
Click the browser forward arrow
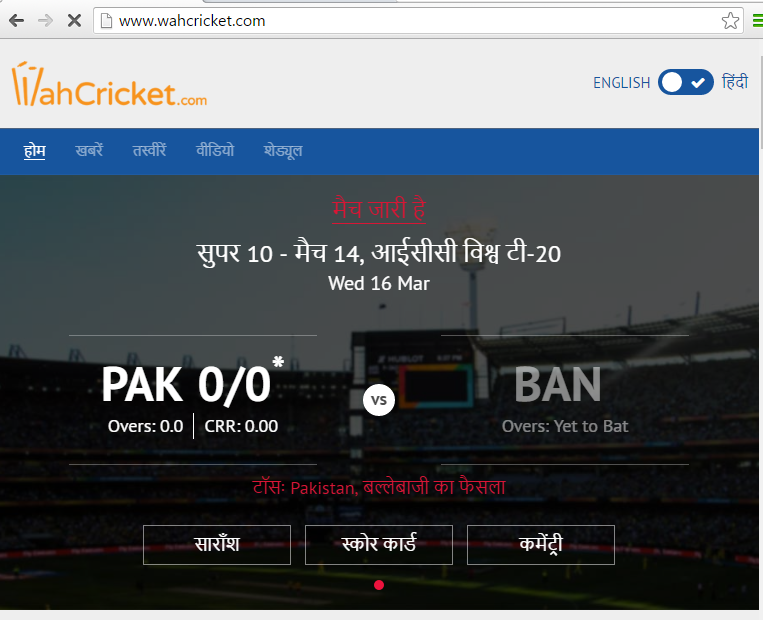pyautogui.click(x=46, y=21)
